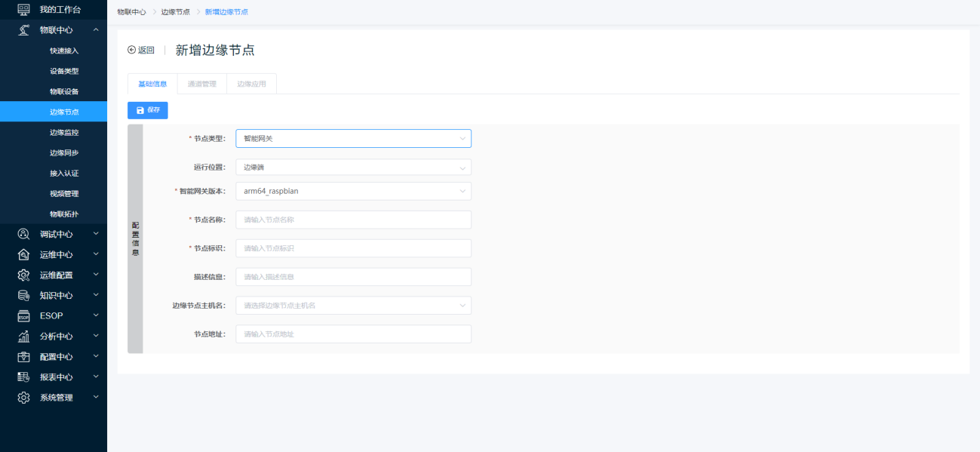
Task: Click the 报表中心 report icon
Action: (23, 377)
